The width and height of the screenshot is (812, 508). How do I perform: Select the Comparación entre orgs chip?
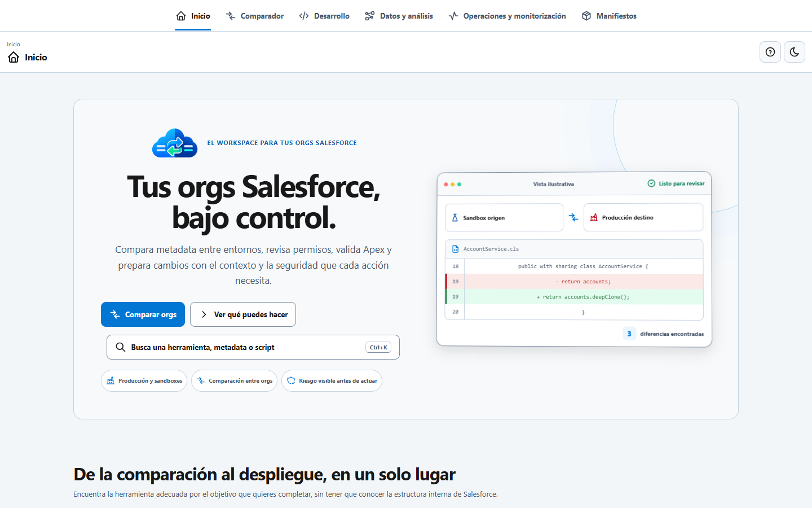234,380
